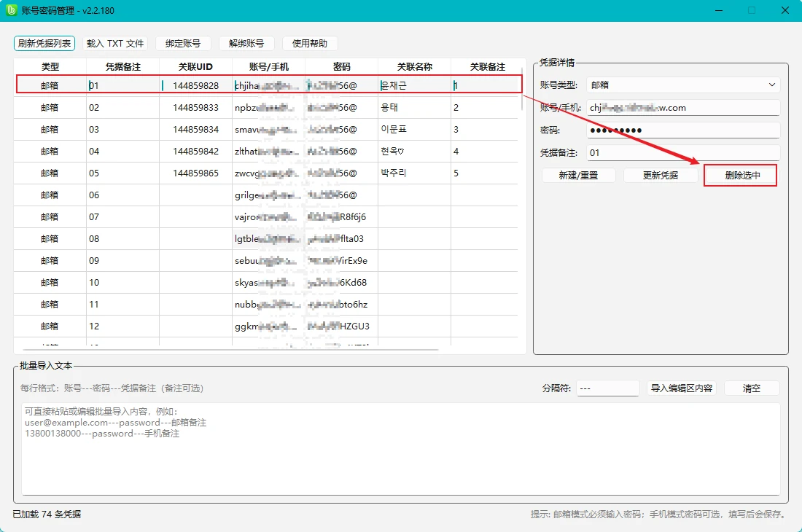Select the 凭据备注 cell 06
802x532 pixels.
122,195
